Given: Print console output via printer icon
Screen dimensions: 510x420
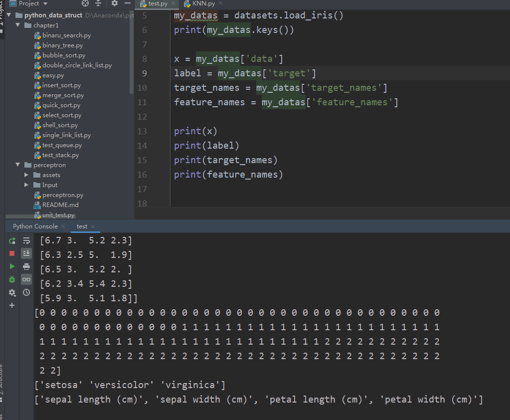Looking at the screenshot, I should coord(26,266).
